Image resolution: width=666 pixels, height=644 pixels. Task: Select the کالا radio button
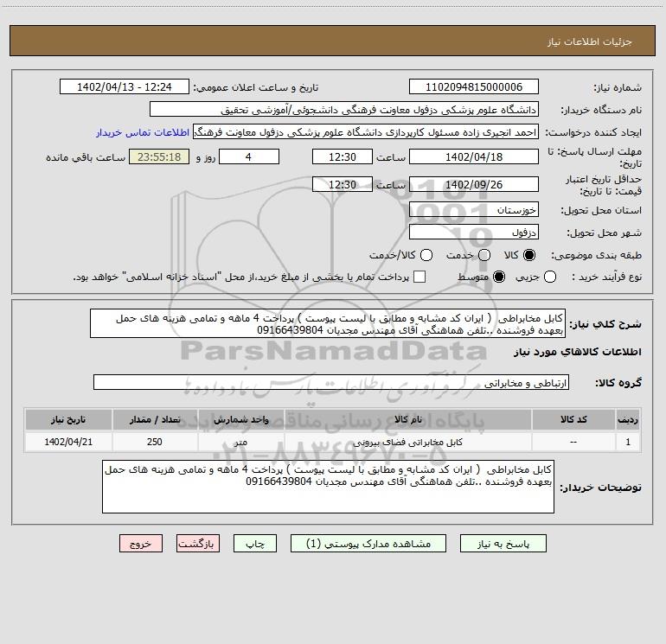click(x=529, y=255)
